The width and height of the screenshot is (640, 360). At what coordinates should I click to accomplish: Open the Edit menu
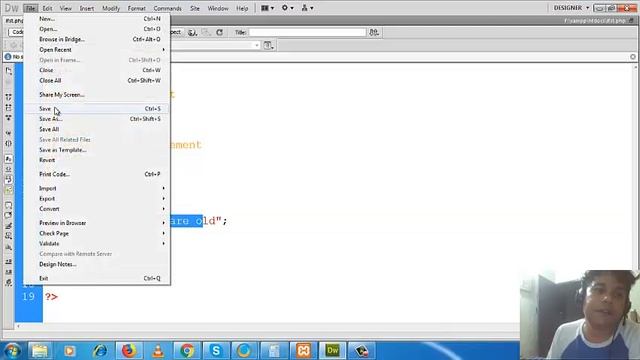pos(47,8)
